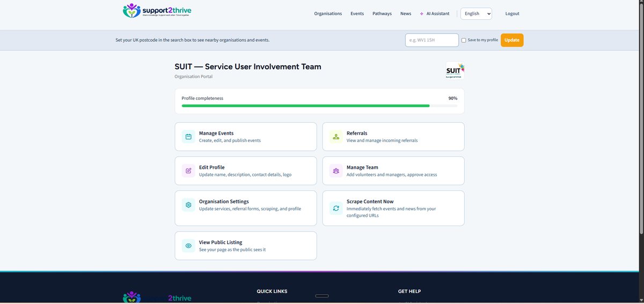Click 'Create, edit, and publish events' text
This screenshot has height=304, width=644.
(230, 140)
